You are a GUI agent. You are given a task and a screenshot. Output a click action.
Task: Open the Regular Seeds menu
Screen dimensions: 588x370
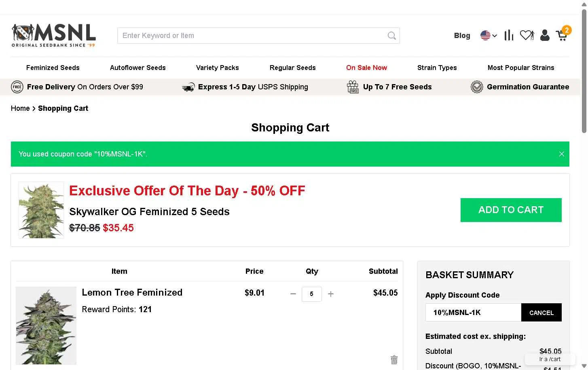point(293,68)
